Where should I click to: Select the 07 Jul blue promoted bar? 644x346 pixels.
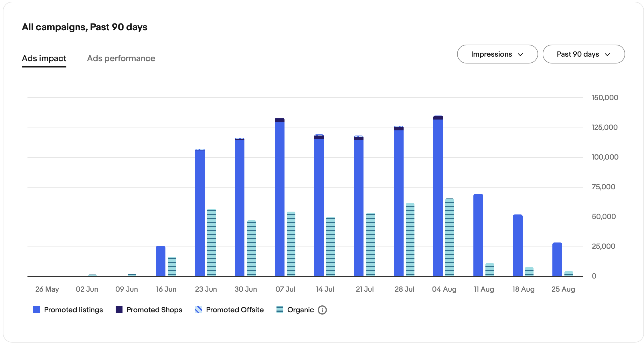280,200
